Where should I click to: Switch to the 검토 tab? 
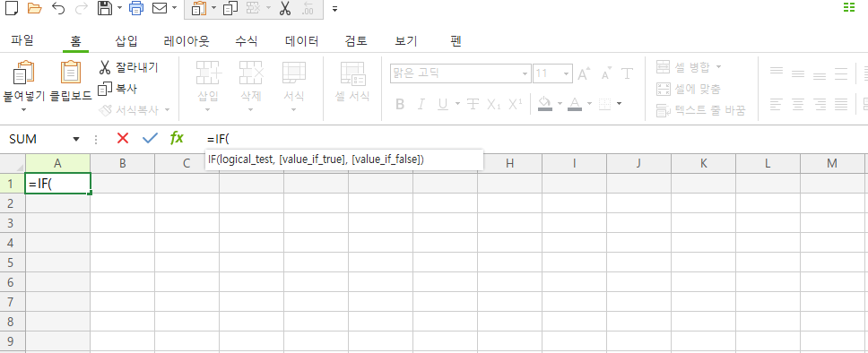click(355, 40)
